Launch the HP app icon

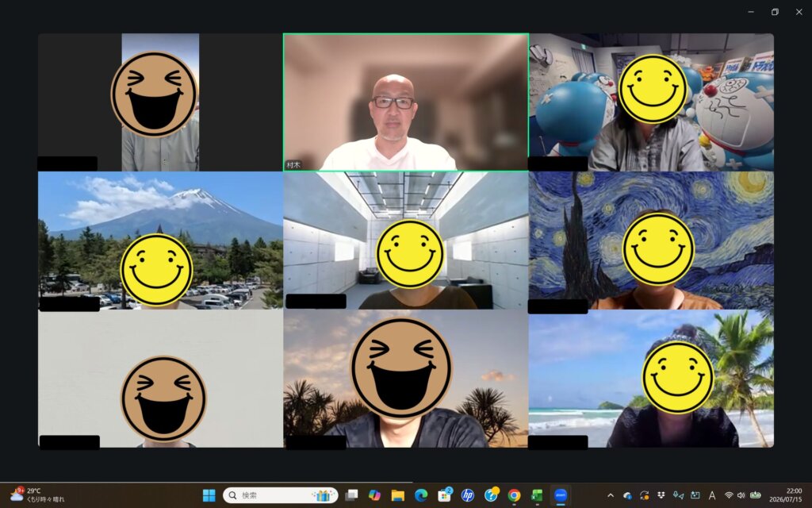(x=468, y=495)
